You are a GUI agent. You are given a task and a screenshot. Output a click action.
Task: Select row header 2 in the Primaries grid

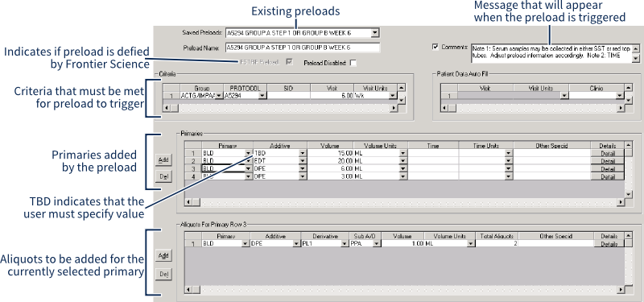pos(193,160)
